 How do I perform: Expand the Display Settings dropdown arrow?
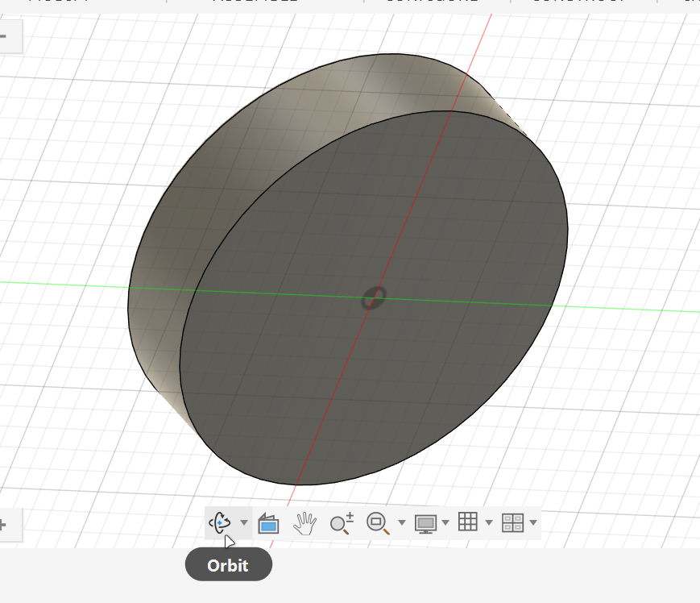445,522
